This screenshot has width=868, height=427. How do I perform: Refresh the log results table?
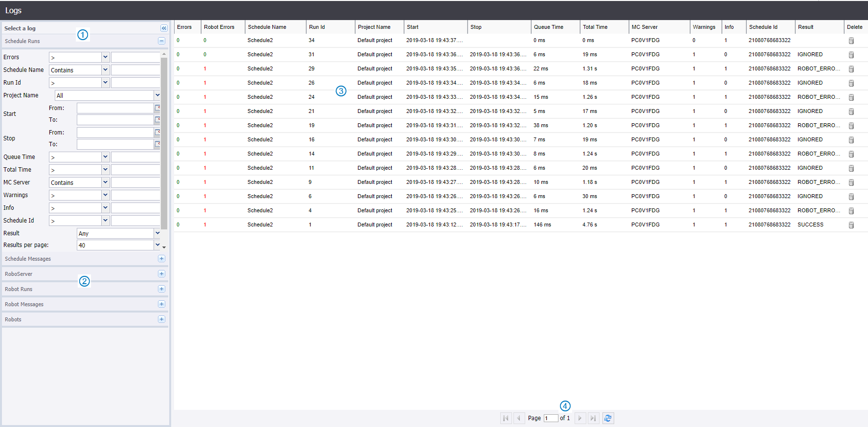608,418
